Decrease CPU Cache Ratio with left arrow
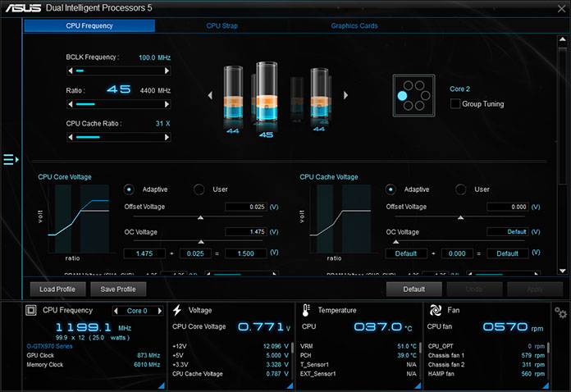Viewport: 571px width, 392px height. pos(71,137)
